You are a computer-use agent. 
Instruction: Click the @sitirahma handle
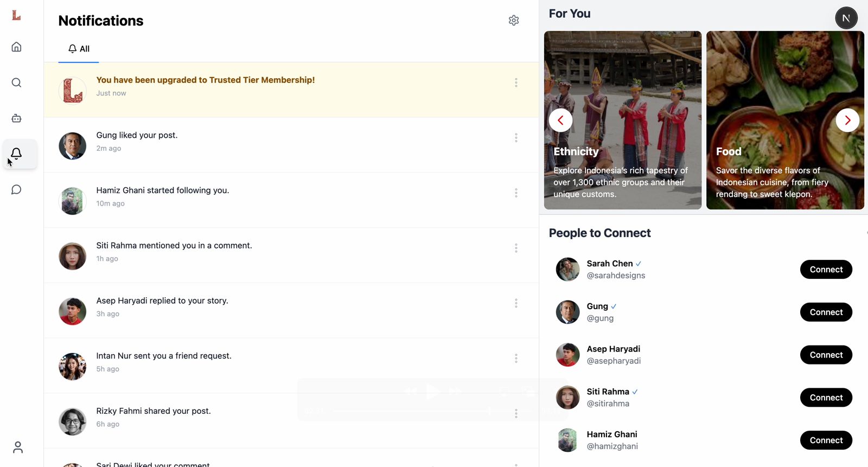[x=608, y=404]
